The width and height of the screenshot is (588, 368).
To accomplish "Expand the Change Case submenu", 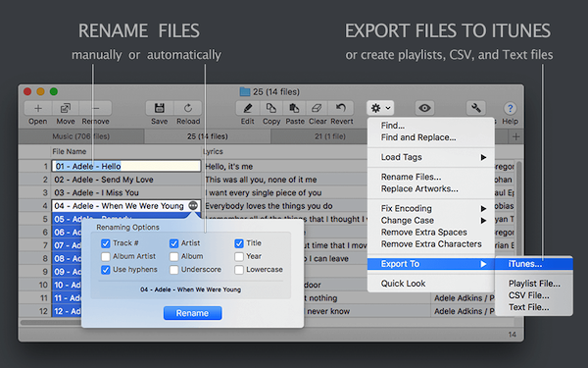I will pos(431,221).
